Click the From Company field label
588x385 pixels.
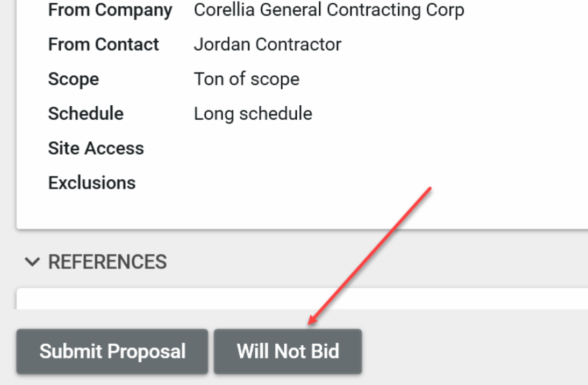[110, 10]
